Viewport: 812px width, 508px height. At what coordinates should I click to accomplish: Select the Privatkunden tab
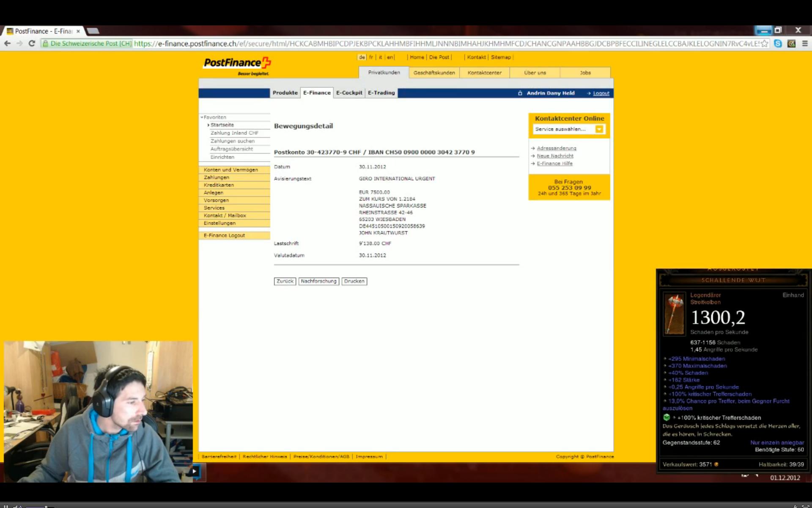(384, 72)
